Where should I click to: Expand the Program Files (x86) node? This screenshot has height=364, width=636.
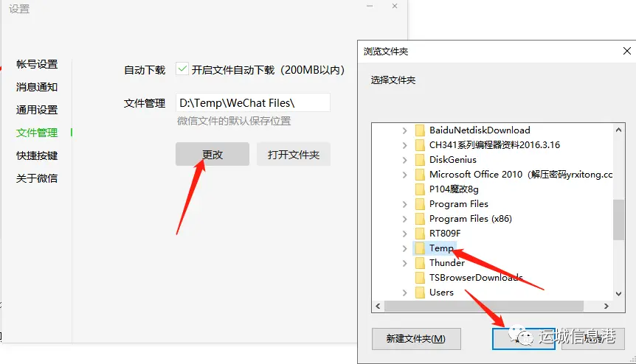click(x=404, y=219)
